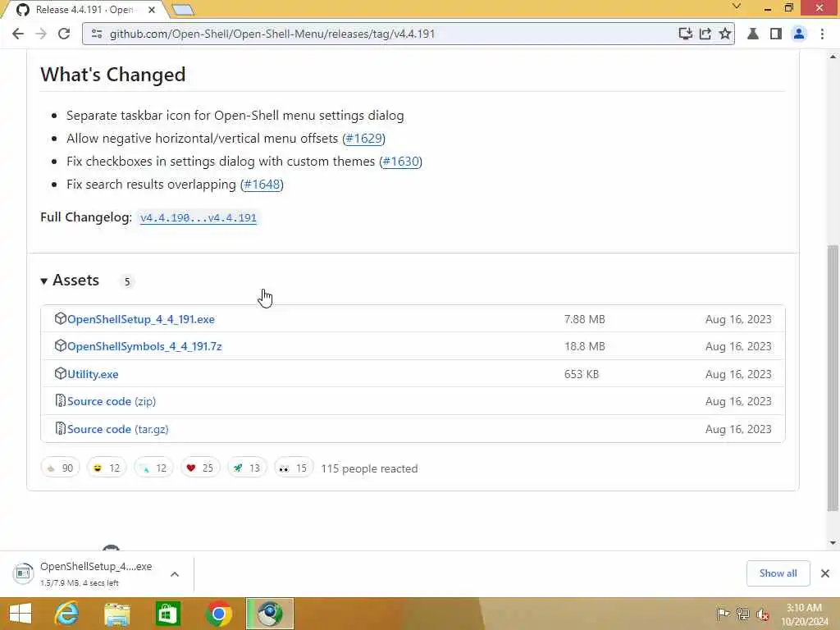Viewport: 840px width, 630px height.
Task: Open the v4.4.190...v4.4.191 changelog link
Action: point(199,218)
